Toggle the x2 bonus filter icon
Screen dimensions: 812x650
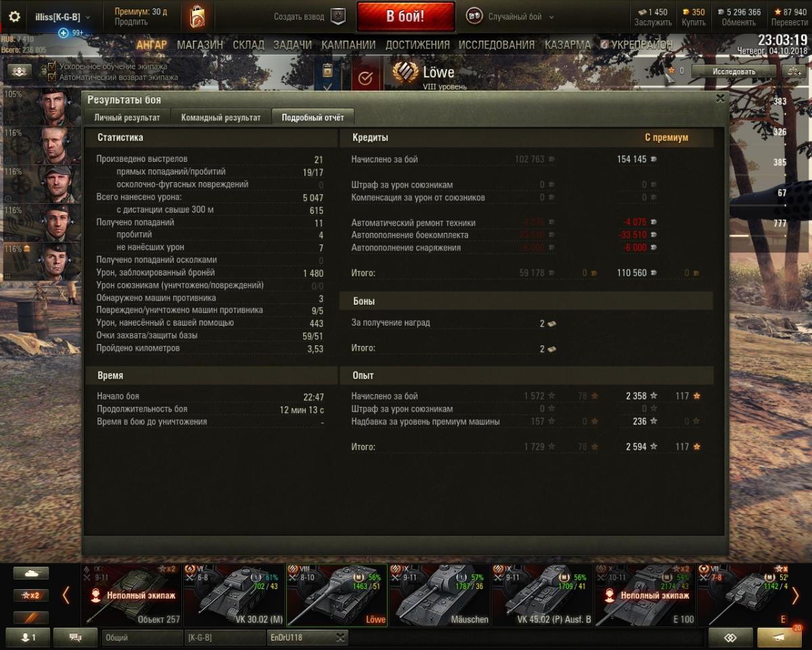coord(31,595)
